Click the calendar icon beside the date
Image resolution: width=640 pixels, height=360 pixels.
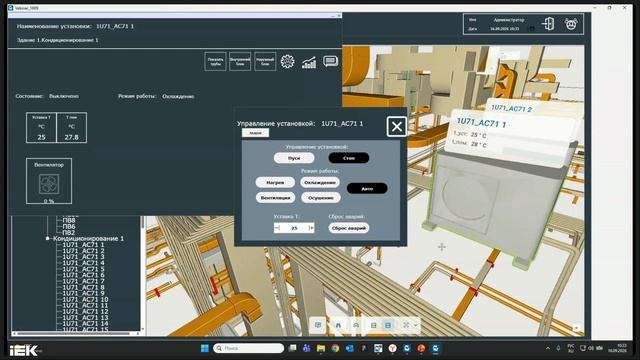531,29
